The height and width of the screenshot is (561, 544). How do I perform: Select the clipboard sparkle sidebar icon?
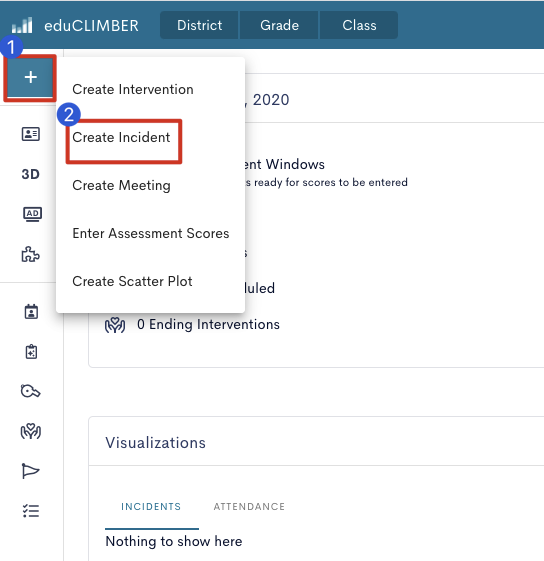31,352
